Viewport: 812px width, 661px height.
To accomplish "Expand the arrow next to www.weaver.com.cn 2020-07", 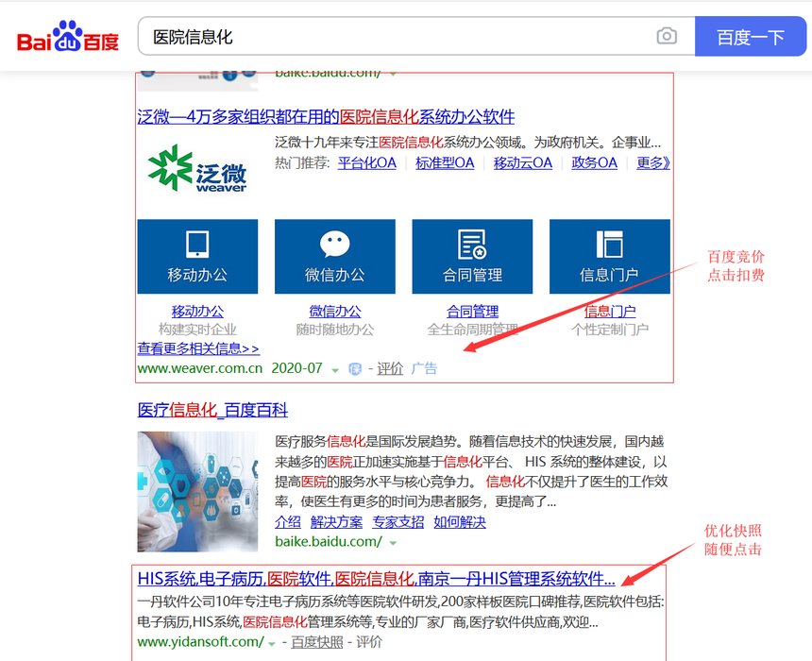I will coord(334,370).
